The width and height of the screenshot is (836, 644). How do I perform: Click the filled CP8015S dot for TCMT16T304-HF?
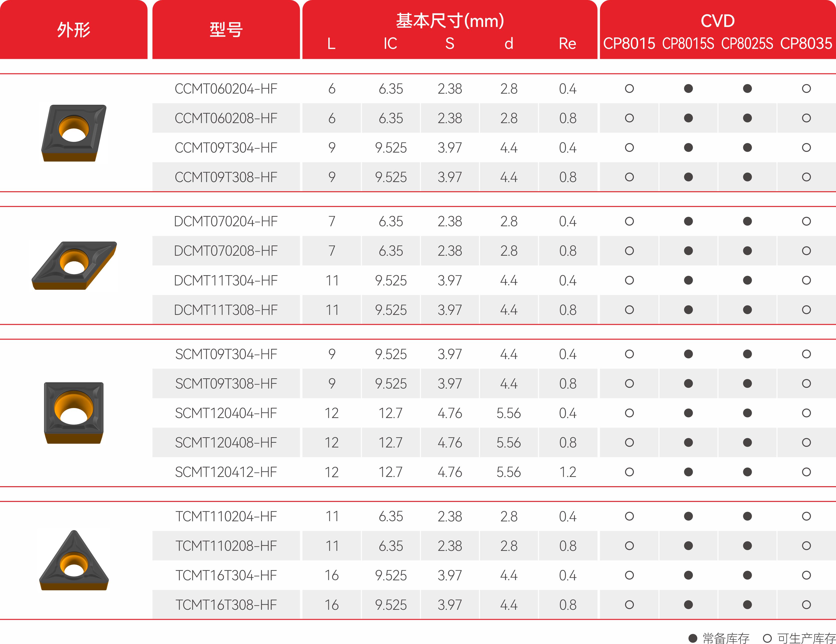[x=688, y=575]
